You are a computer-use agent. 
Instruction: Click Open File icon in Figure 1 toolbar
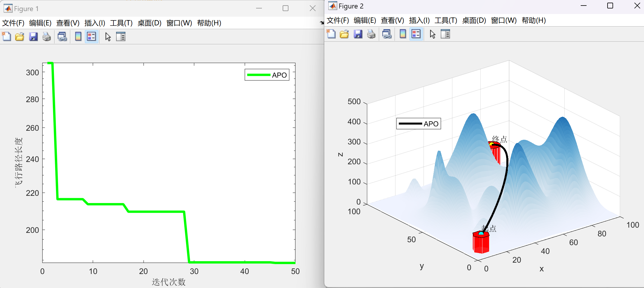[x=20, y=37]
